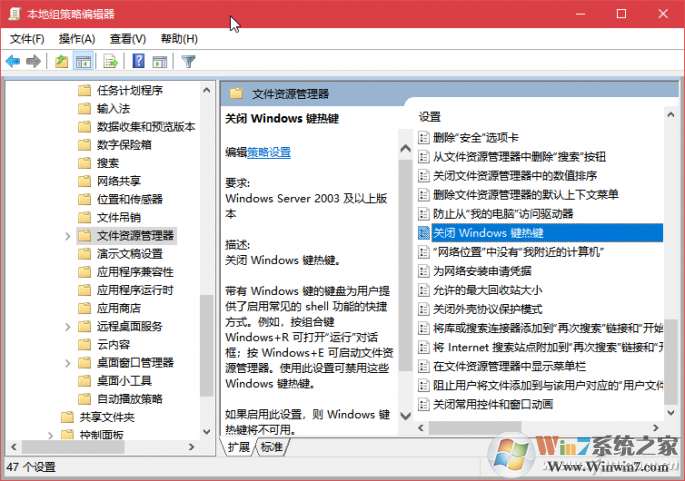The image size is (685, 481).
Task: Click folder icon of 应用商店
Action: tap(84, 308)
